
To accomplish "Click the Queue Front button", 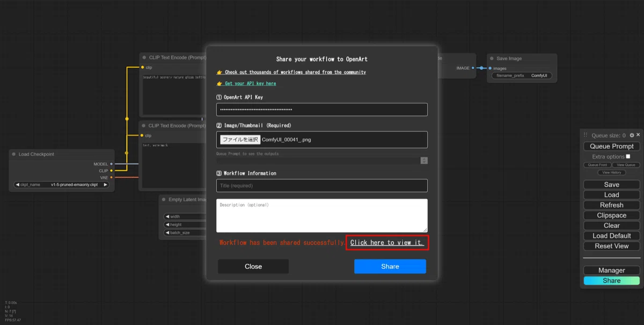I will 597,165.
